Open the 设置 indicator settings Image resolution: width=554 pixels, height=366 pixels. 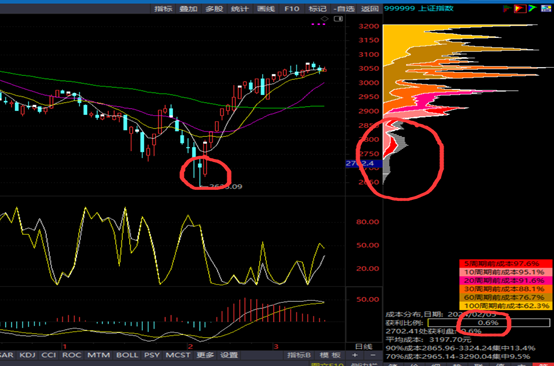(x=229, y=355)
